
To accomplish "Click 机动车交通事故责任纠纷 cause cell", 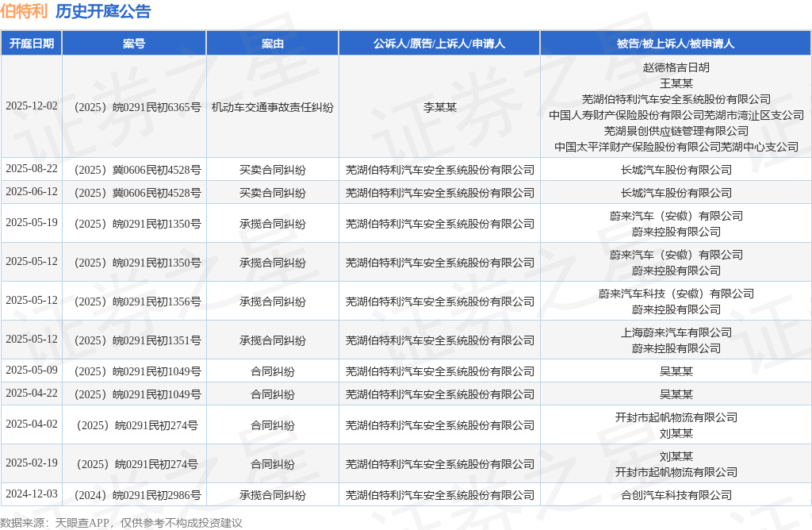I will 273,107.
